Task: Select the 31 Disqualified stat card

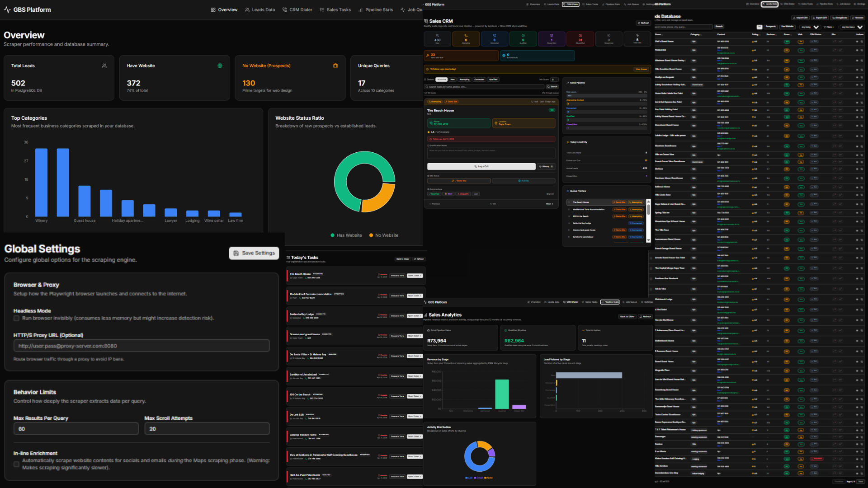Action: 580,39
